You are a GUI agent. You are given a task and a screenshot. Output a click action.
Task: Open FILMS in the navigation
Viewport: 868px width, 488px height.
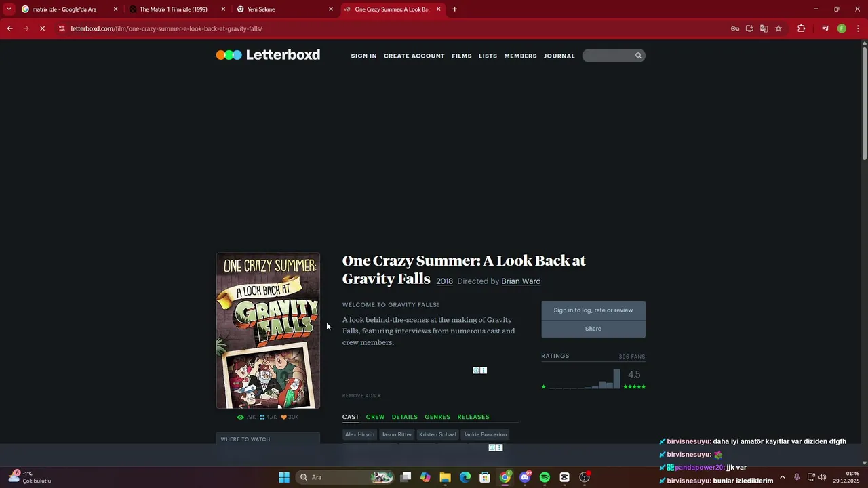click(x=462, y=56)
